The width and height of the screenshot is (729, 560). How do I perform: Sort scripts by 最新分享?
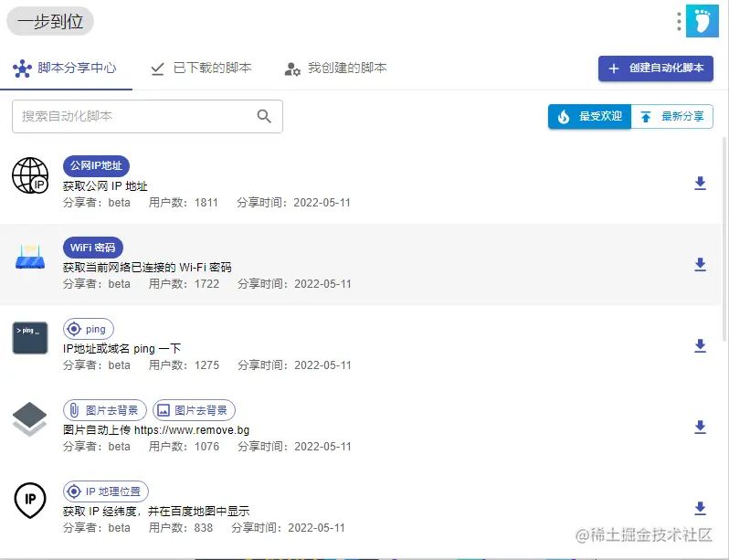point(671,116)
